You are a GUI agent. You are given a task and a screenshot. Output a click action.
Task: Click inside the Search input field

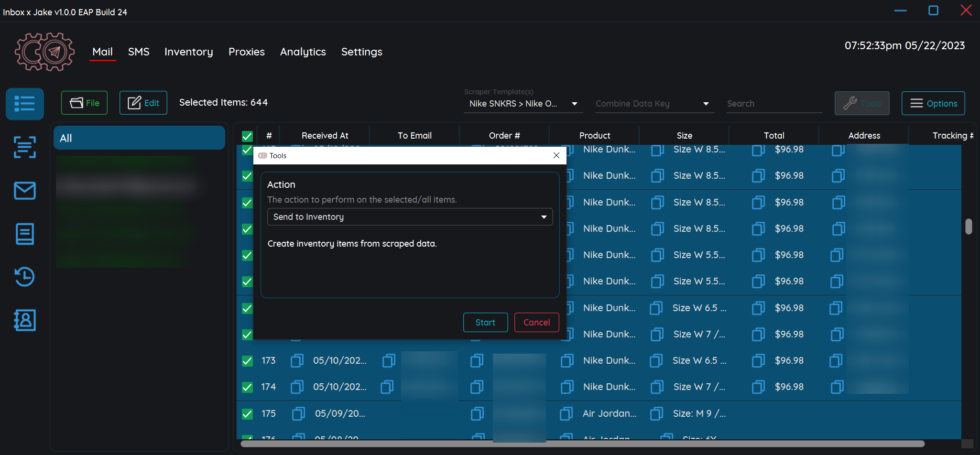774,103
